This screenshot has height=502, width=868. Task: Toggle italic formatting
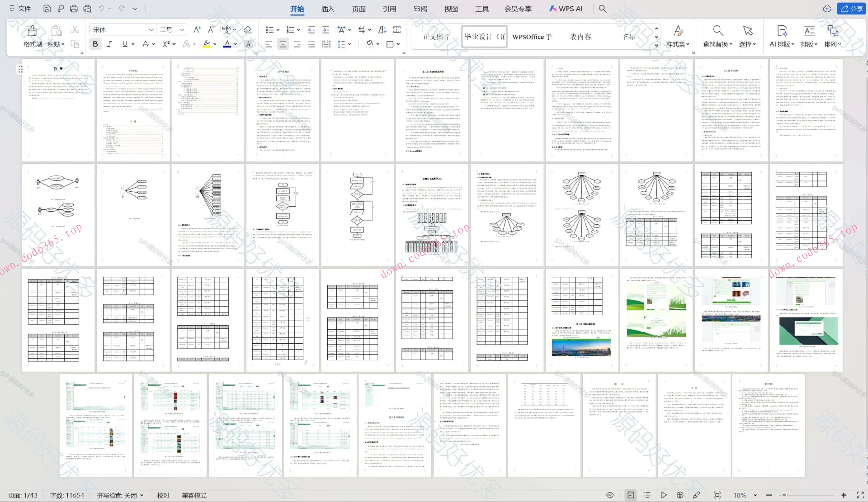click(109, 44)
